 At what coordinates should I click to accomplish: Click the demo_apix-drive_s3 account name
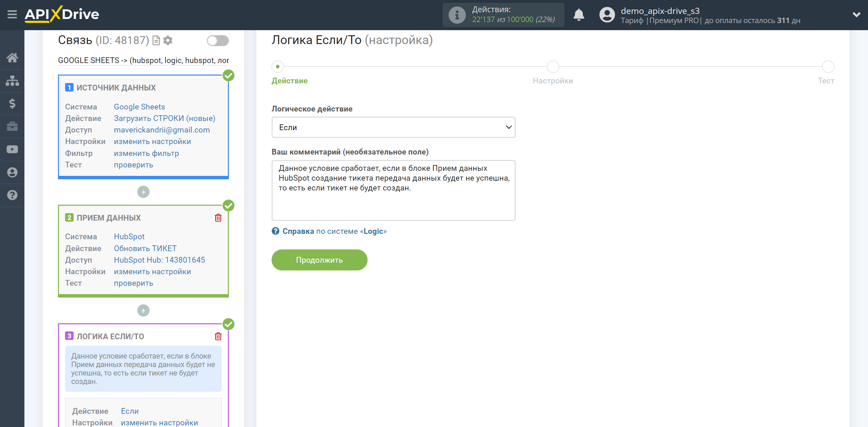(x=660, y=11)
